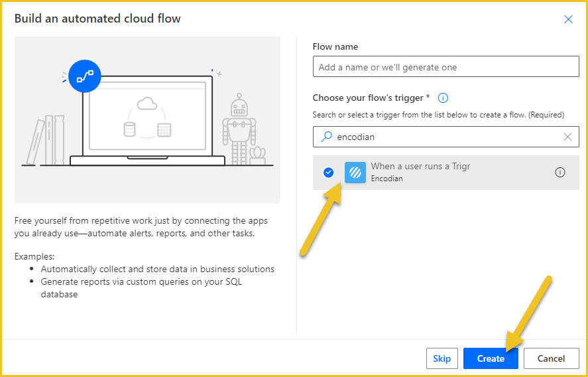Click the Encodian connector name under the trigger

point(386,179)
